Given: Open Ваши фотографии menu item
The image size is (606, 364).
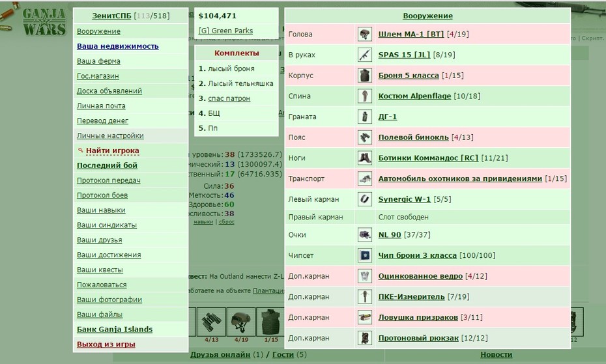Looking at the screenshot, I should [109, 300].
